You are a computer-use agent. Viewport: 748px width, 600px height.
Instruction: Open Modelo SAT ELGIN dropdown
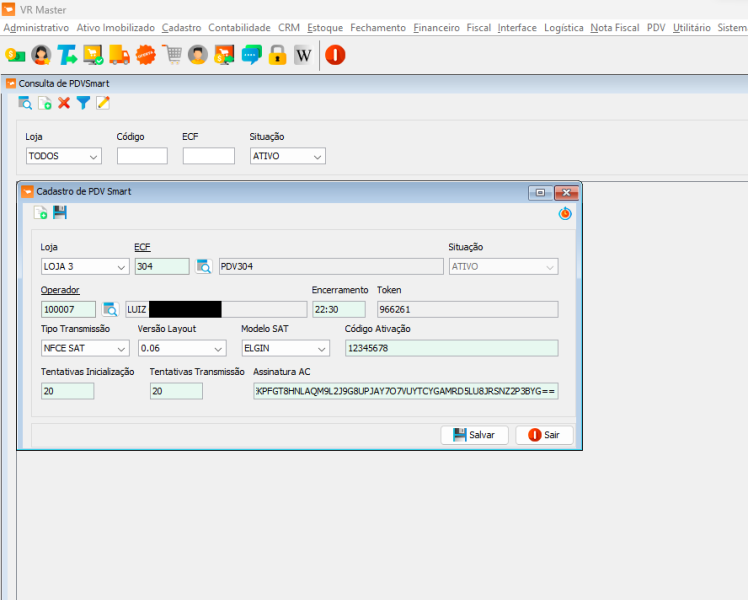[285, 348]
